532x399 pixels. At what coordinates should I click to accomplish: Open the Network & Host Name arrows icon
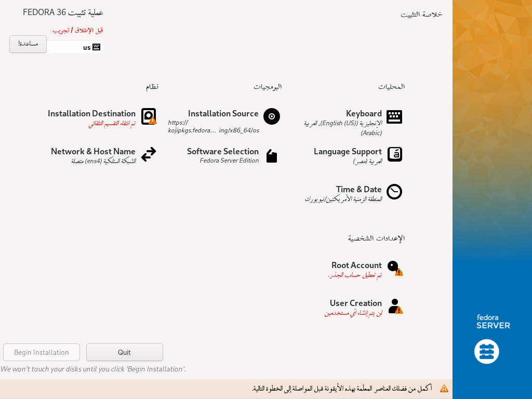tap(149, 154)
